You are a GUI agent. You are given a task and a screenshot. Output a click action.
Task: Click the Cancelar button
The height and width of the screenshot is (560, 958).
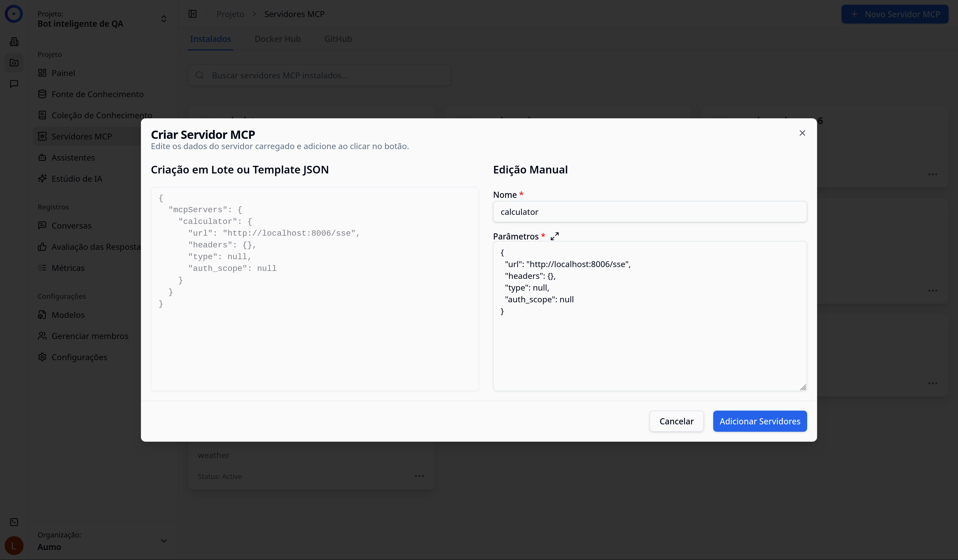coord(676,421)
